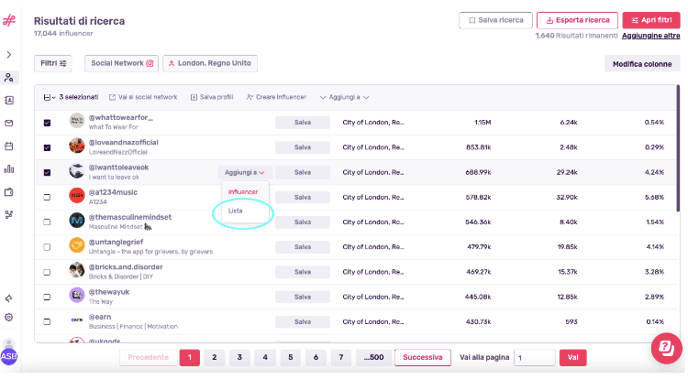Go to page 3 in the pagination

240,358
